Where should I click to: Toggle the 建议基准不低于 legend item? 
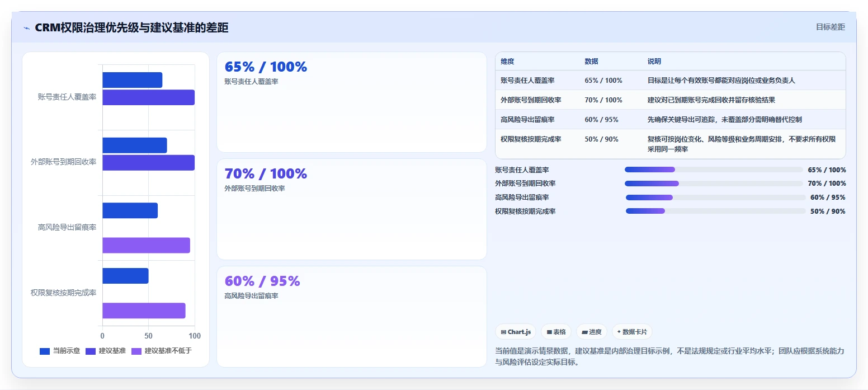pyautogui.click(x=162, y=351)
